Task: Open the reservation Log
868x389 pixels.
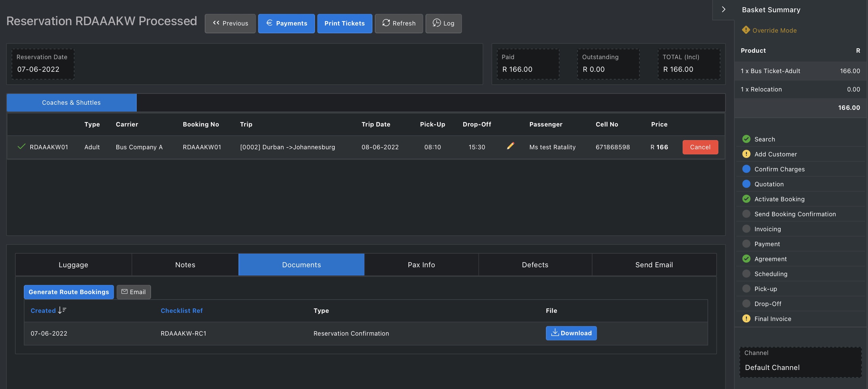Action: 443,23
